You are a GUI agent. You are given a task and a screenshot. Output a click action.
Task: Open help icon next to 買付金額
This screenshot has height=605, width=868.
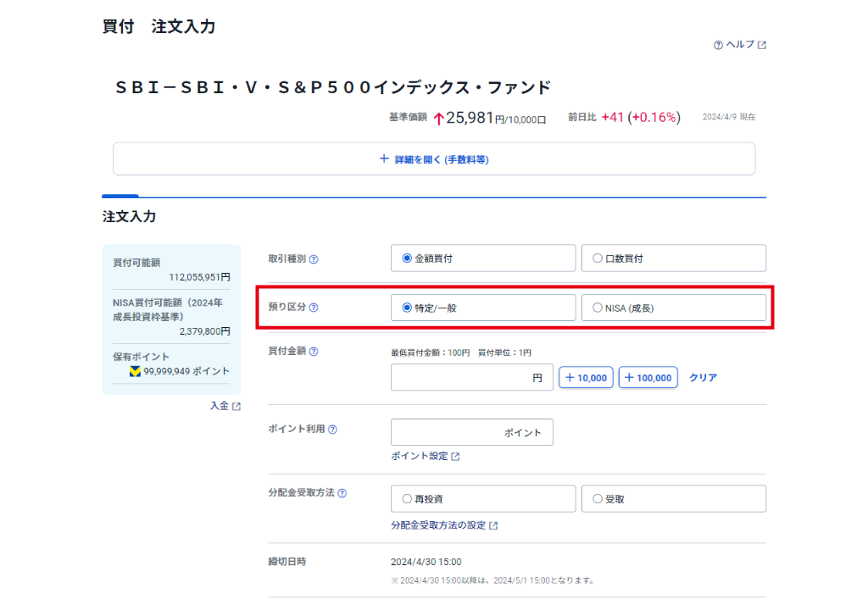point(314,352)
